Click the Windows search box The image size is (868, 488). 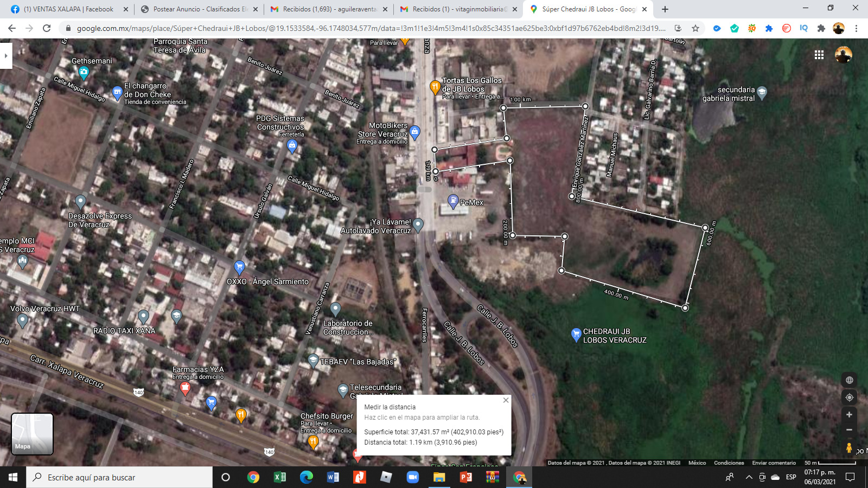click(119, 477)
